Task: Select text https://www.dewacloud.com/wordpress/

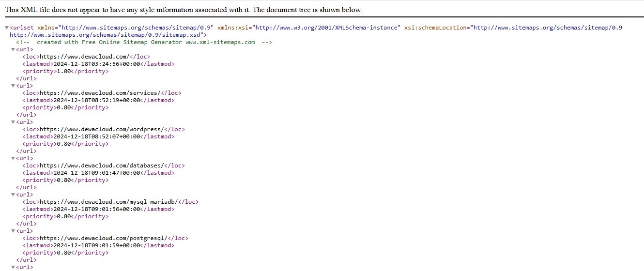Action: [101, 129]
